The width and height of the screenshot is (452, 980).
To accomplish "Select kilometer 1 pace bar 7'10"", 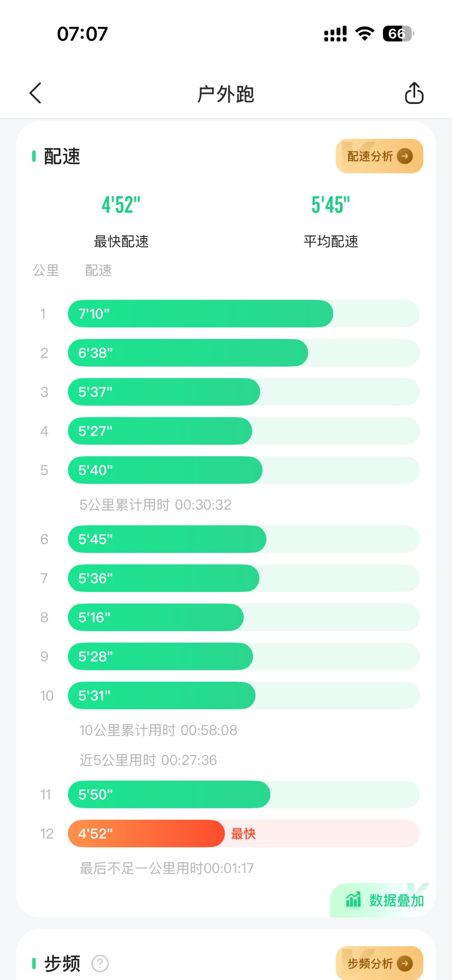I will point(200,314).
